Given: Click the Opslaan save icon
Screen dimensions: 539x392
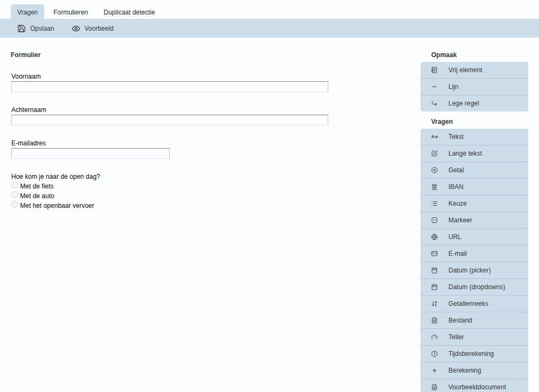Looking at the screenshot, I should click(22, 29).
